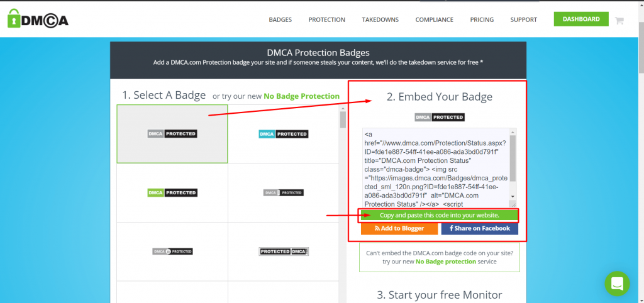This screenshot has width=644, height=303.
Task: Select the small gray striped DMCA badge
Action: [284, 192]
